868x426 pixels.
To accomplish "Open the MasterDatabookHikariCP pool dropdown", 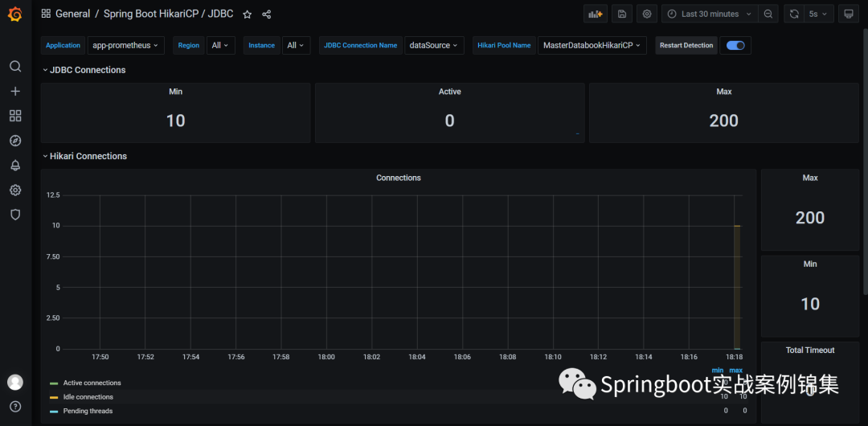I will [x=592, y=46].
